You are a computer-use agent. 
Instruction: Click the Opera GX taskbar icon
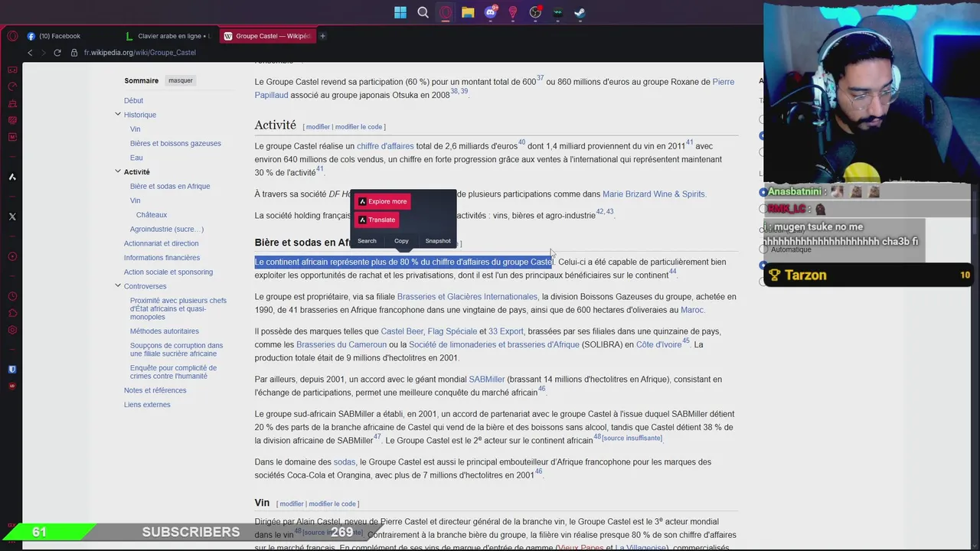[x=446, y=12]
